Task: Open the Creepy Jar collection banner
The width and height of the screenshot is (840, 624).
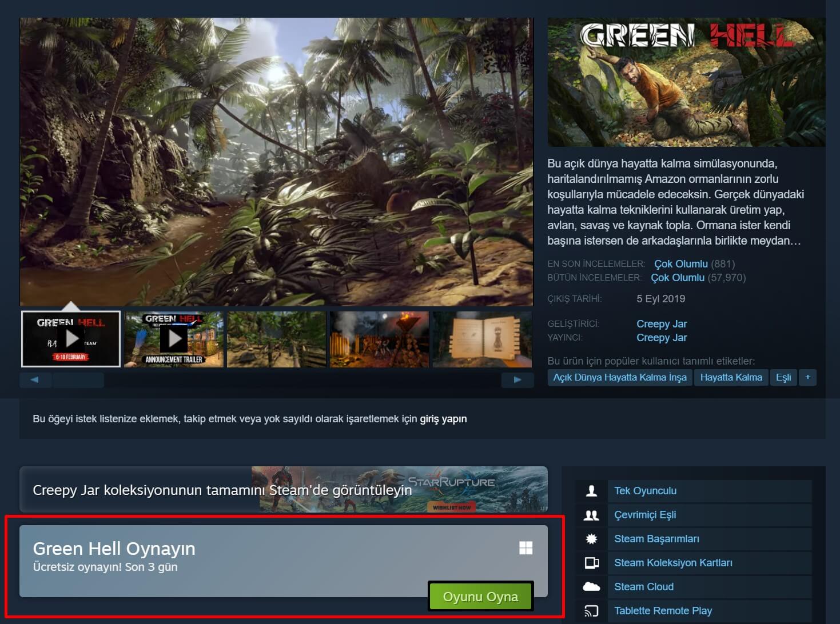Action: (x=284, y=490)
